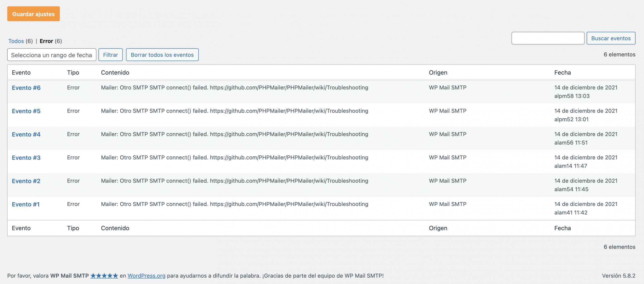Click WP Mail SMTP origin in Evento #6 row
This screenshot has height=284, width=644.
click(x=448, y=88)
